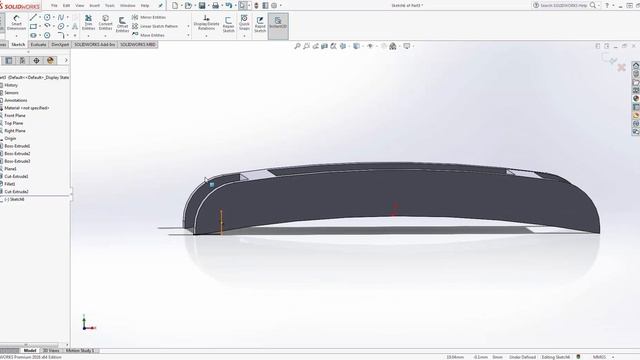Pin the menu bar with pushpin icon
640x360 pixels.
click(x=160, y=6)
